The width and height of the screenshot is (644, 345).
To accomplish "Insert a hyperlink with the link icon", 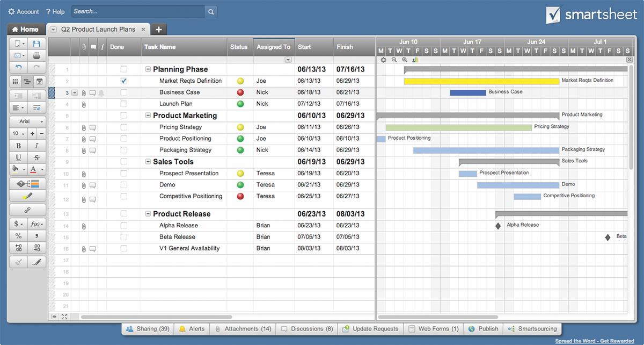I will point(27,210).
